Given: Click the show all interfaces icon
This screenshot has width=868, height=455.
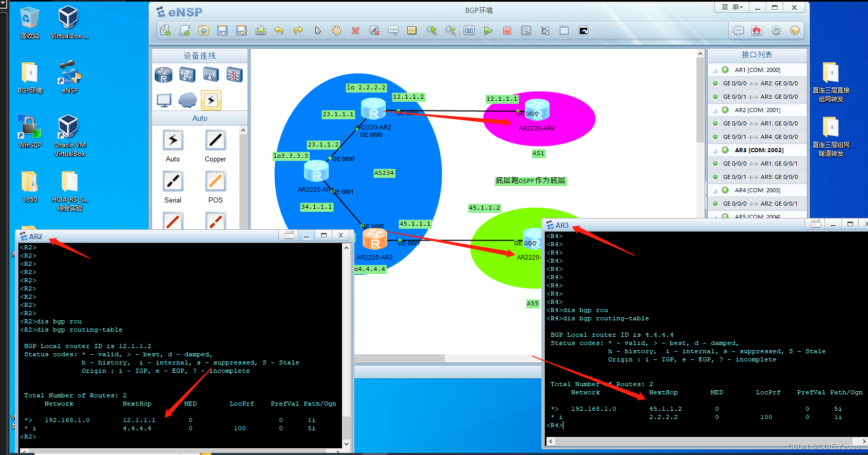Looking at the screenshot, I should tap(545, 30).
